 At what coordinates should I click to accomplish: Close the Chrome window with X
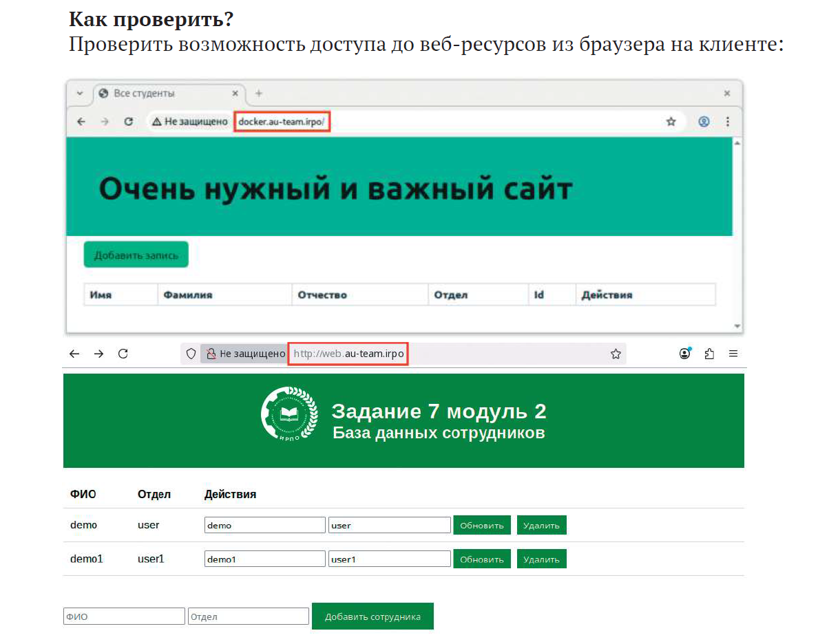tap(727, 94)
